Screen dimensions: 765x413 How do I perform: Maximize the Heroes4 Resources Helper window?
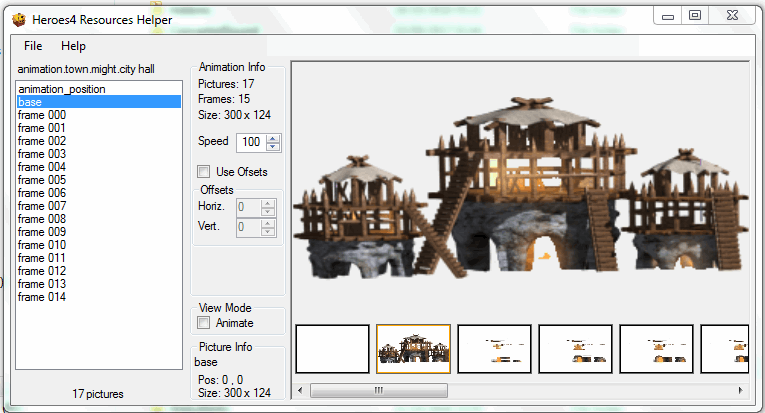click(x=695, y=16)
